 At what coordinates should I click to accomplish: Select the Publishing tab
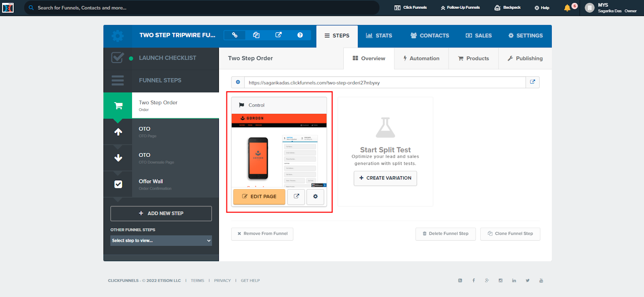pos(525,58)
